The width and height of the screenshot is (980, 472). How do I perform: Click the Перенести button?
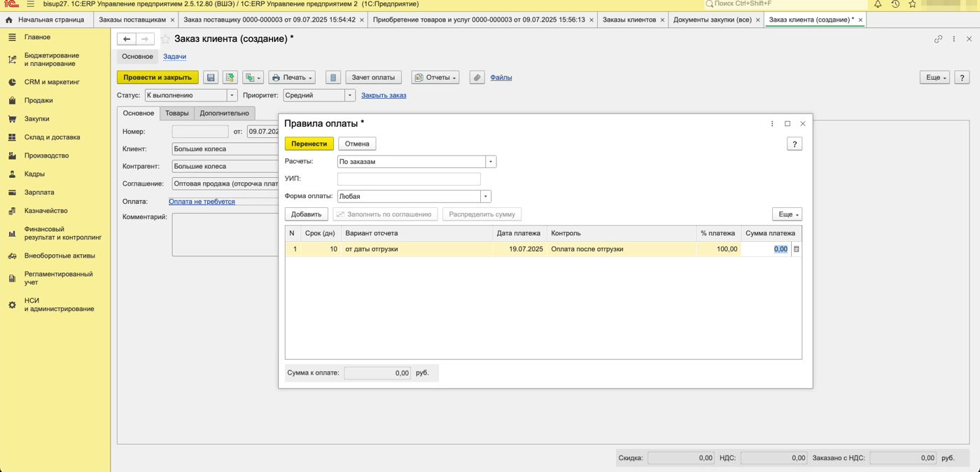click(309, 144)
